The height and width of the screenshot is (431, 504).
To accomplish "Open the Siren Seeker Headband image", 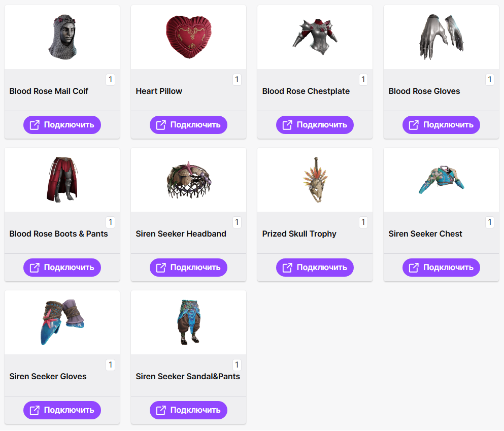I will point(189,180).
